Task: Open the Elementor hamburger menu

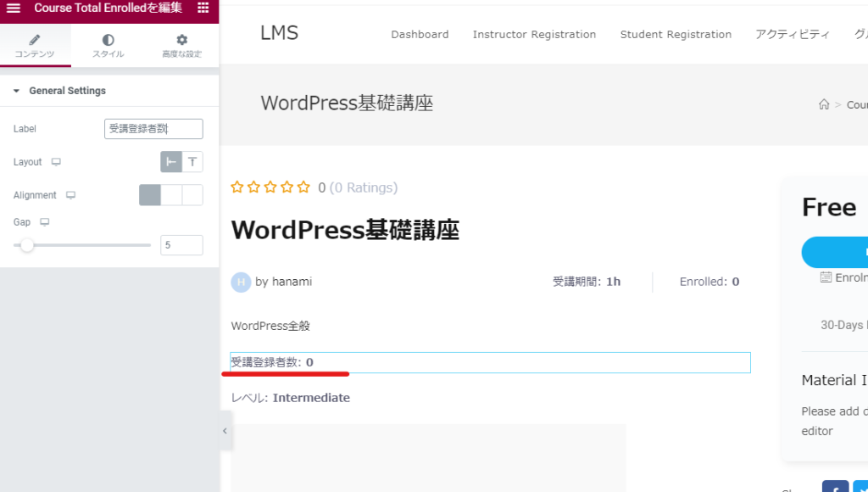Action: [x=14, y=8]
